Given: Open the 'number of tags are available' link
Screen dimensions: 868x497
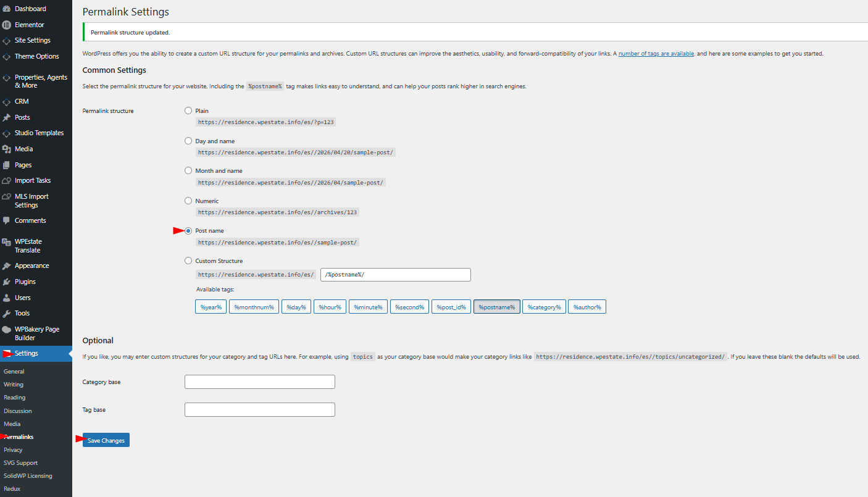Looking at the screenshot, I should tap(656, 54).
